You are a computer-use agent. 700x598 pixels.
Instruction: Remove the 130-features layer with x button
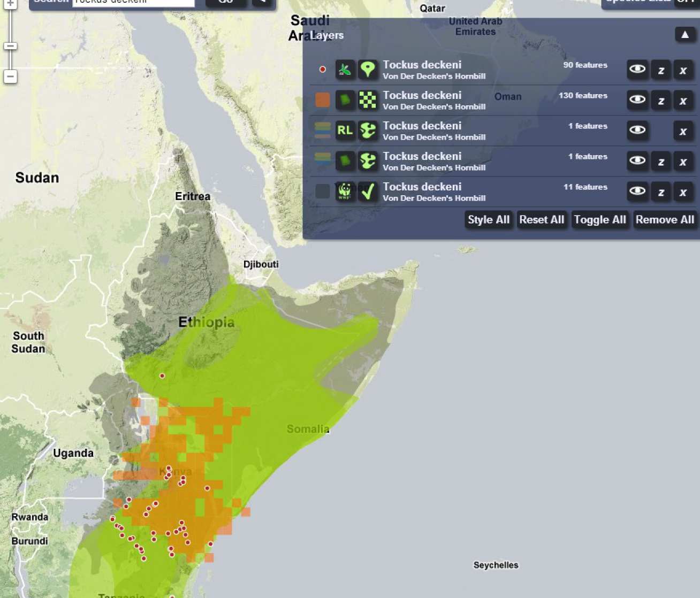(683, 101)
